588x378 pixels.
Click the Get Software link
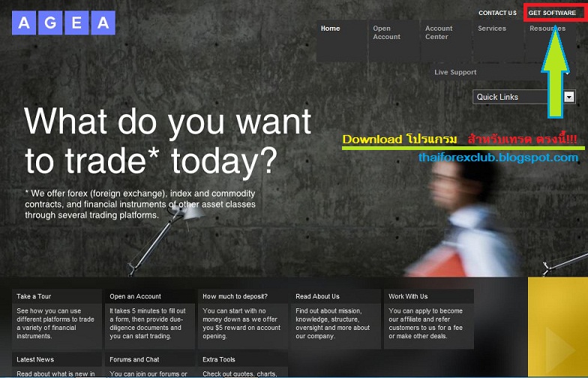(x=552, y=13)
